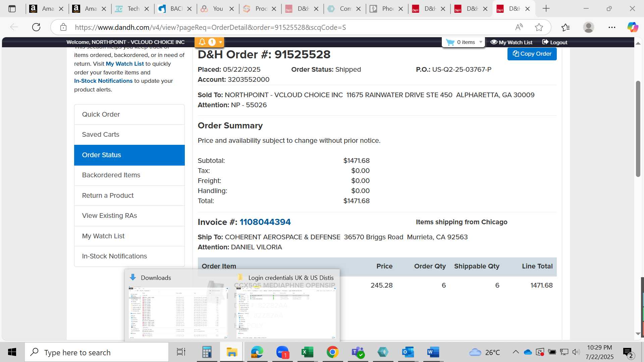Open Microsoft Edge from the taskbar
Viewport: 644px width, 362px height.
257,352
